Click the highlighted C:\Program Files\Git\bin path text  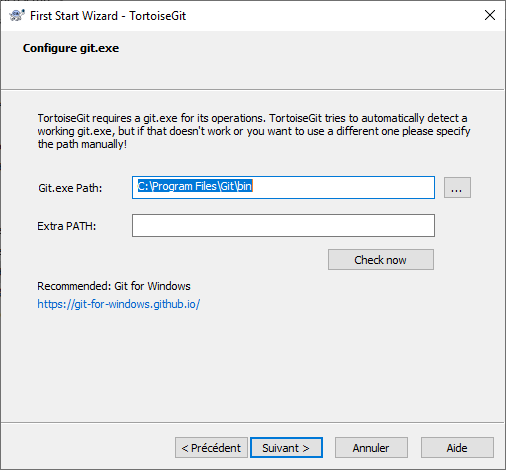(x=195, y=186)
